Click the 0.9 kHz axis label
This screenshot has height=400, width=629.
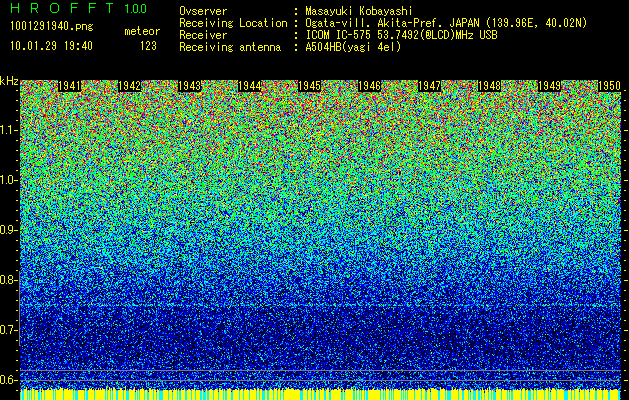[9, 230]
